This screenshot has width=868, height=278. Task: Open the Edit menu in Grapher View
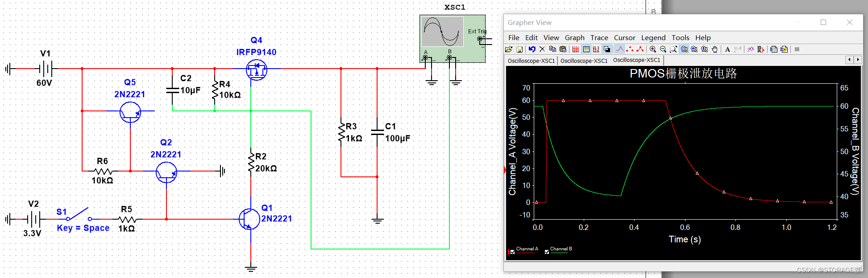[531, 38]
